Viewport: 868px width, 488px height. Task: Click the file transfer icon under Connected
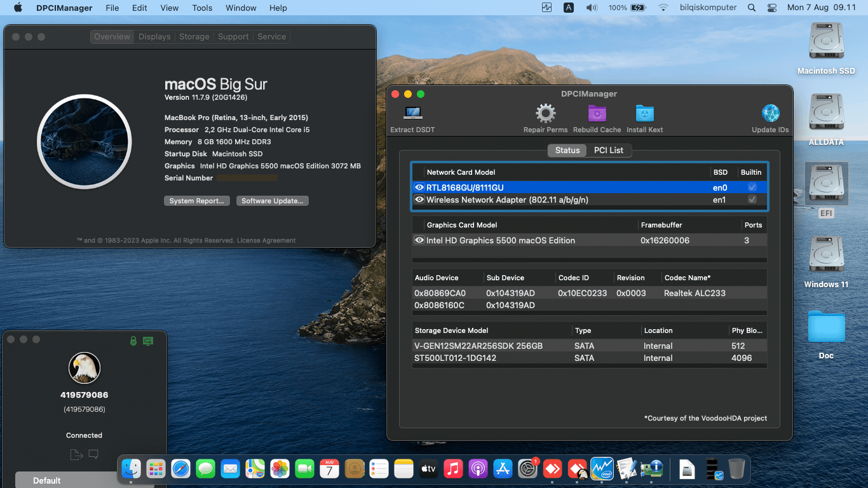tap(76, 454)
